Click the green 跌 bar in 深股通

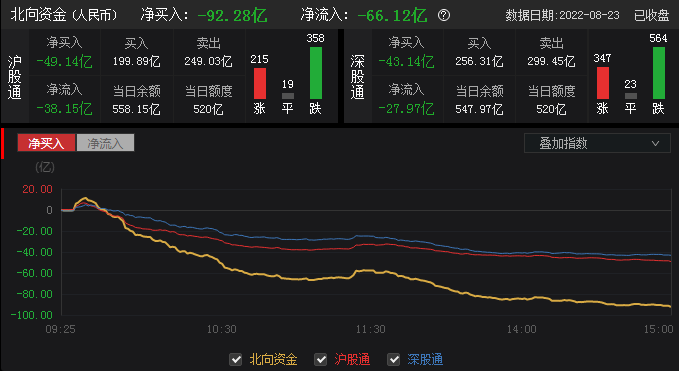[x=659, y=73]
